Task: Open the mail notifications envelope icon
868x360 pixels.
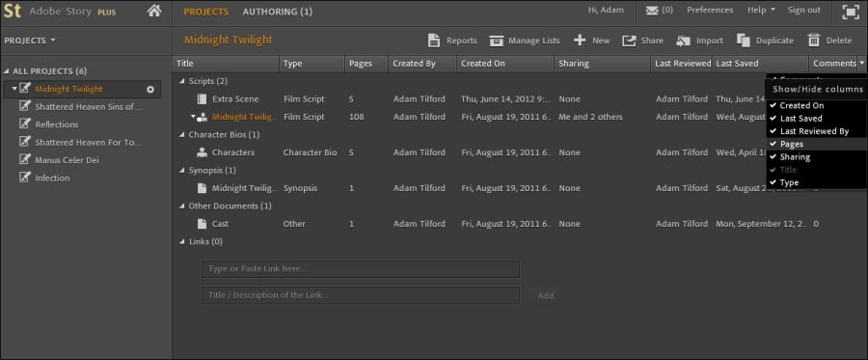Action: 652,11
